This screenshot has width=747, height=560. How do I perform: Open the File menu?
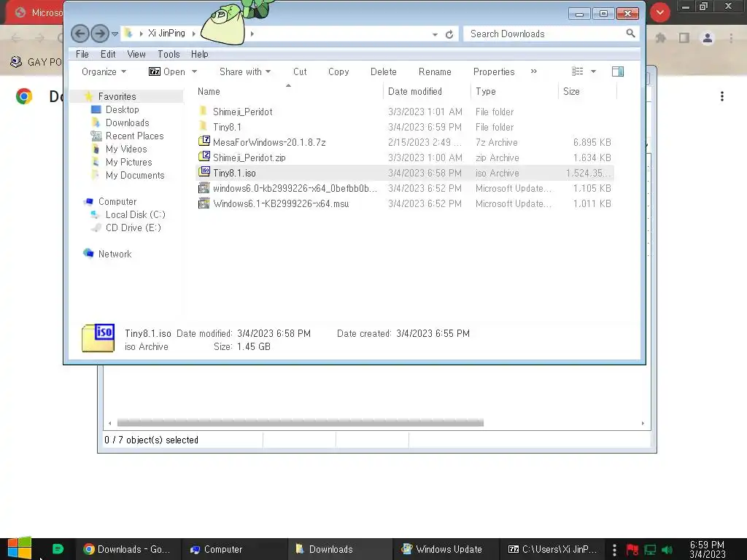[82, 54]
